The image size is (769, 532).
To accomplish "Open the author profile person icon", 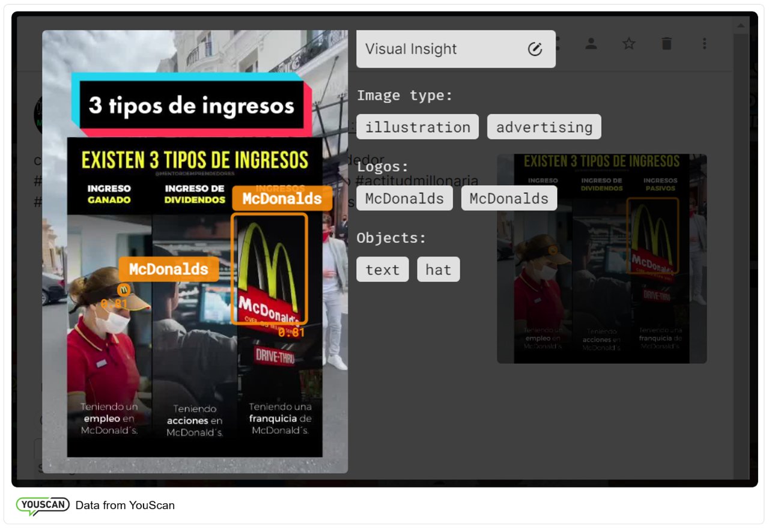I will (x=591, y=43).
